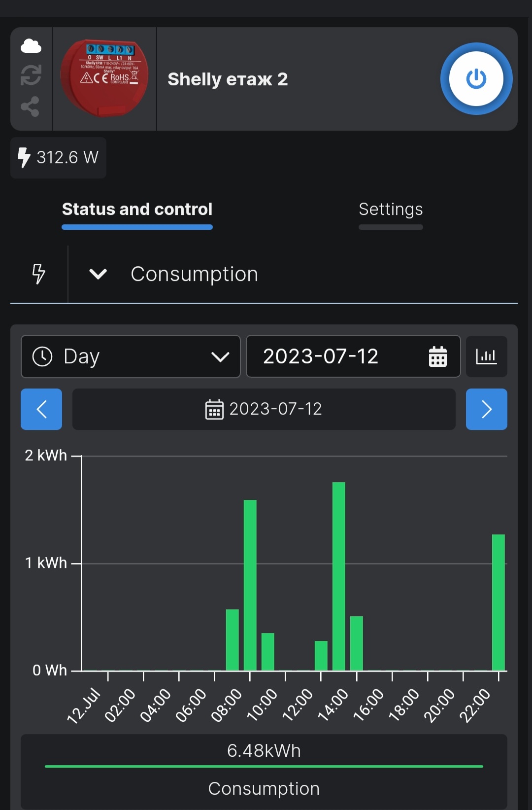Go to previous day with left arrow
Screen dimensions: 532x810
[41, 409]
